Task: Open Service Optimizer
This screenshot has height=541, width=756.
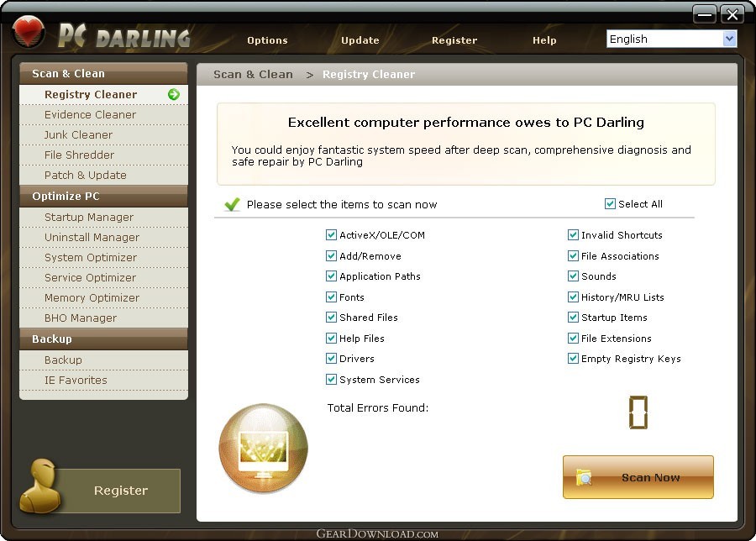Action: (103, 278)
